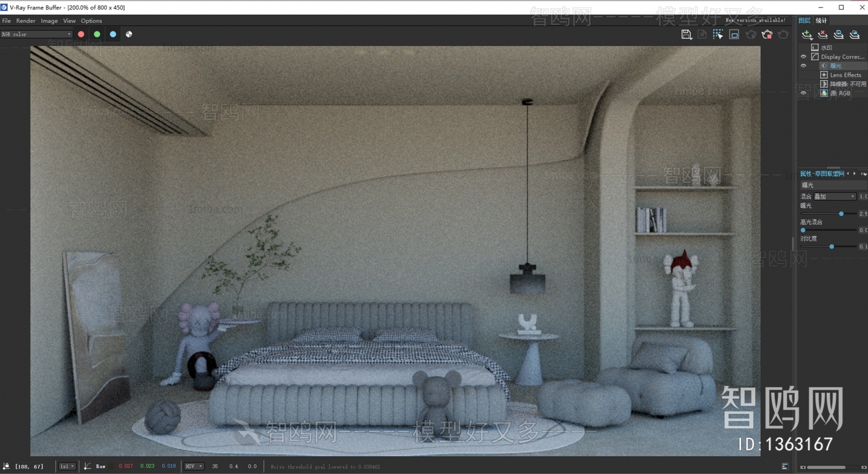Click the save image floppy icon
The width and height of the screenshot is (868, 474).
point(686,34)
